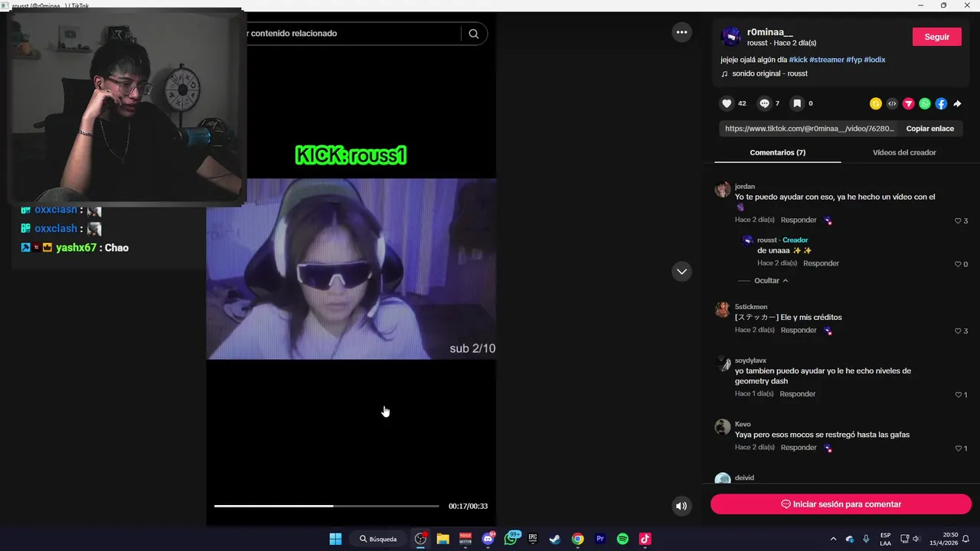Open the #fyp hashtag
The width and height of the screenshot is (980, 551).
(x=854, y=60)
